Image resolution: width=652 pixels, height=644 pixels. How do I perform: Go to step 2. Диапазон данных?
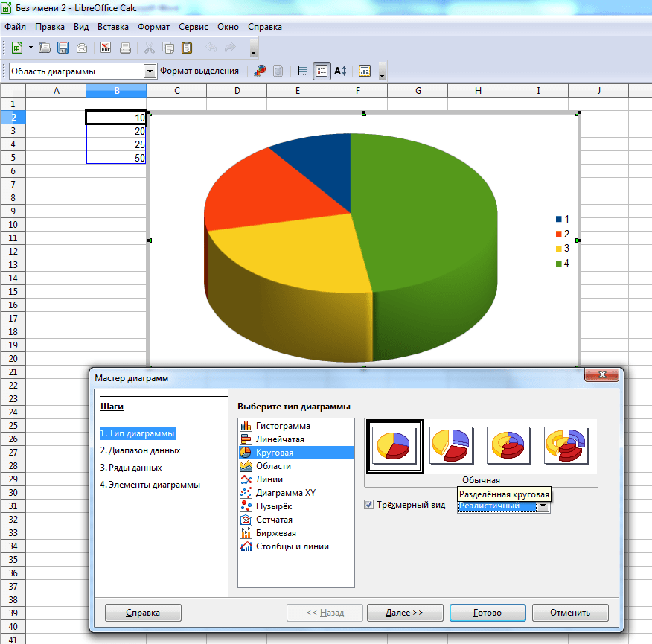(140, 450)
